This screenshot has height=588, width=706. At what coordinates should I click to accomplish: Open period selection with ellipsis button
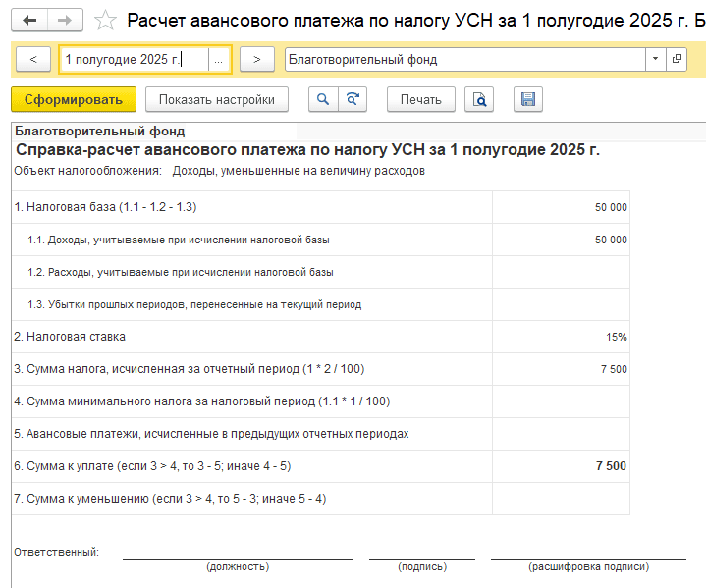pos(219,59)
